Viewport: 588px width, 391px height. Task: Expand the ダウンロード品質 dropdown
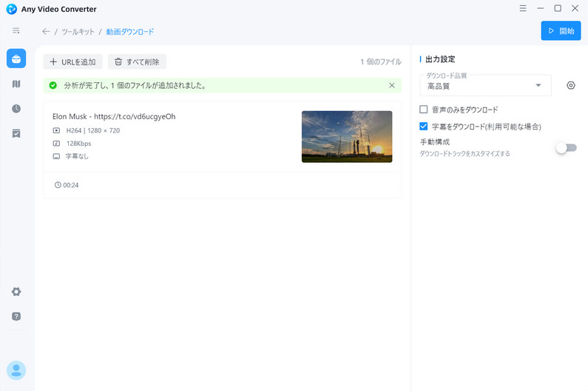tap(486, 86)
